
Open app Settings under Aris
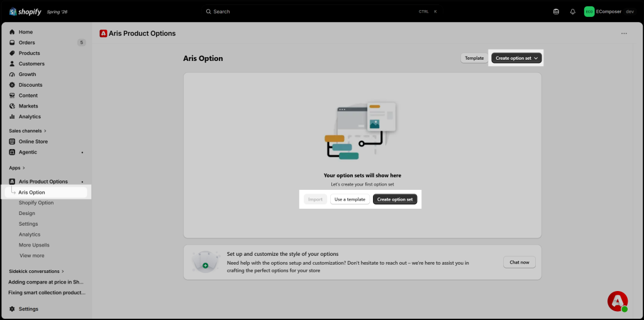click(28, 224)
